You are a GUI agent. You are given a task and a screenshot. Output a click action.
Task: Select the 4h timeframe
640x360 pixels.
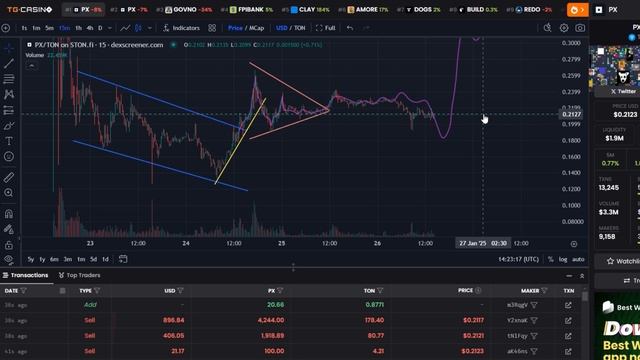[x=90, y=28]
